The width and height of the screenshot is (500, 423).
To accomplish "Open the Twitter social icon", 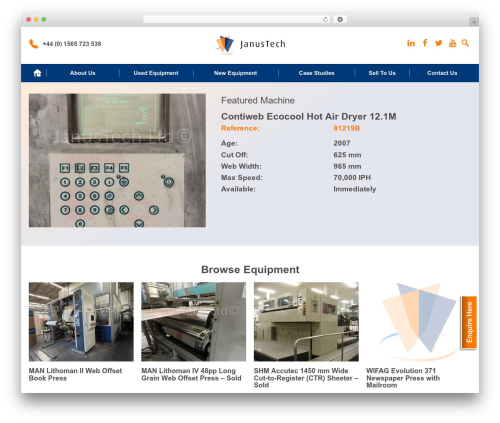I will (439, 43).
